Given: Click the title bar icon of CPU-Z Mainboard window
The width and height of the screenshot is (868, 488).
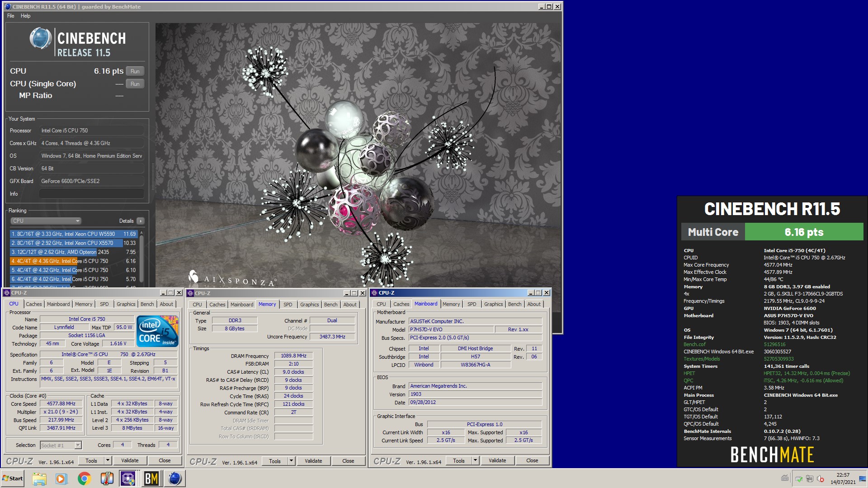Looking at the screenshot, I should [374, 293].
